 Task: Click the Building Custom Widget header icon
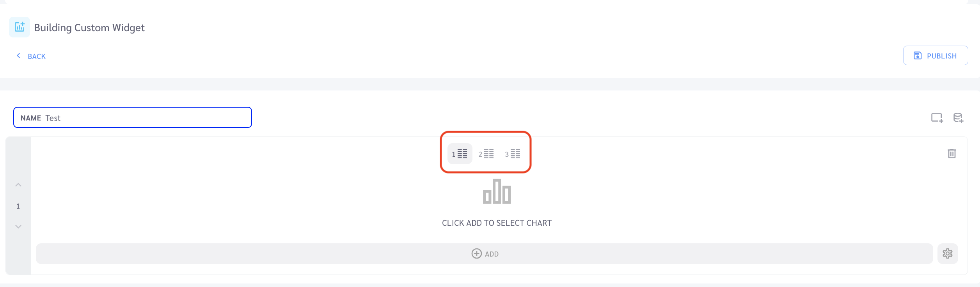pyautogui.click(x=20, y=27)
